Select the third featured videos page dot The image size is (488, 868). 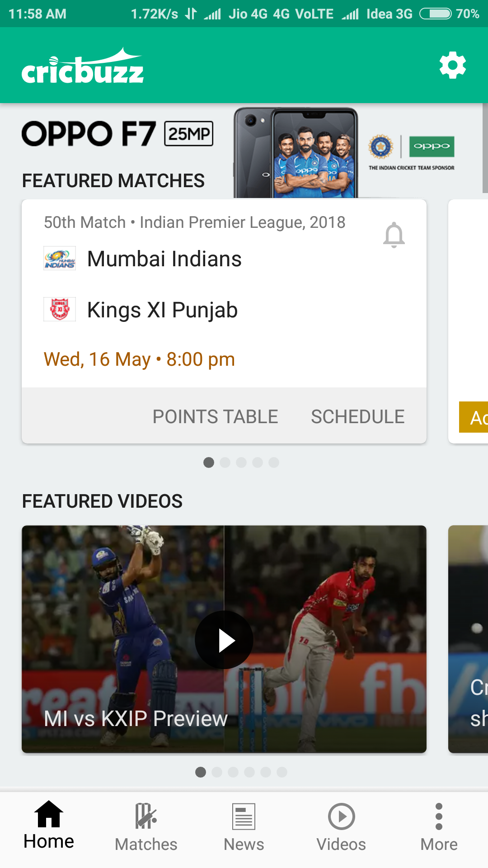coord(233,772)
